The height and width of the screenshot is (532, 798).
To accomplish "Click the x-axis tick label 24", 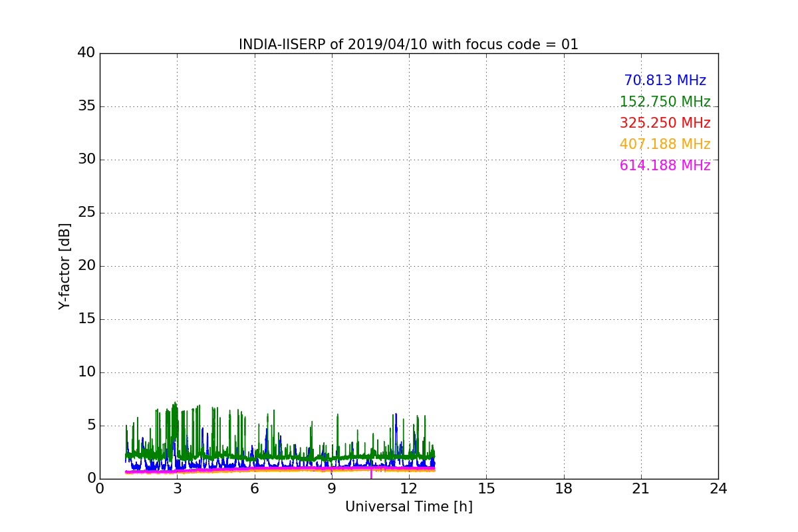I will (x=718, y=488).
